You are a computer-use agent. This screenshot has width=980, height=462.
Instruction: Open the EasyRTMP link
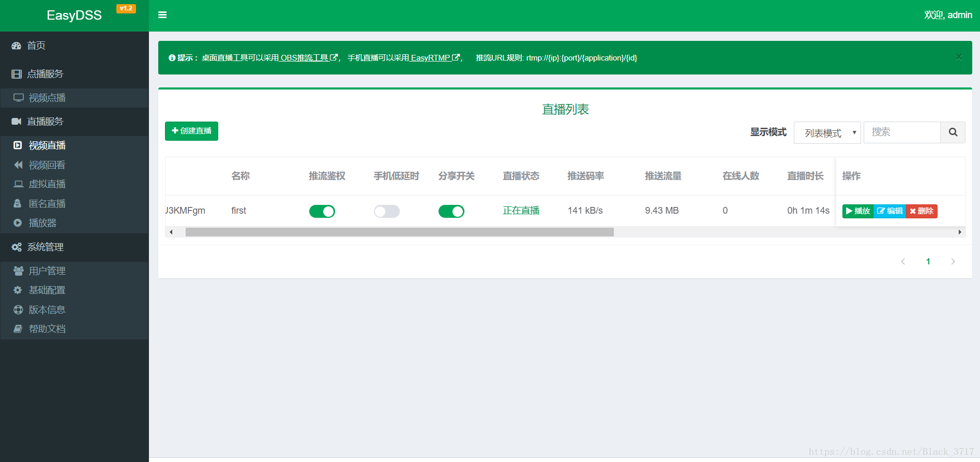coord(435,58)
